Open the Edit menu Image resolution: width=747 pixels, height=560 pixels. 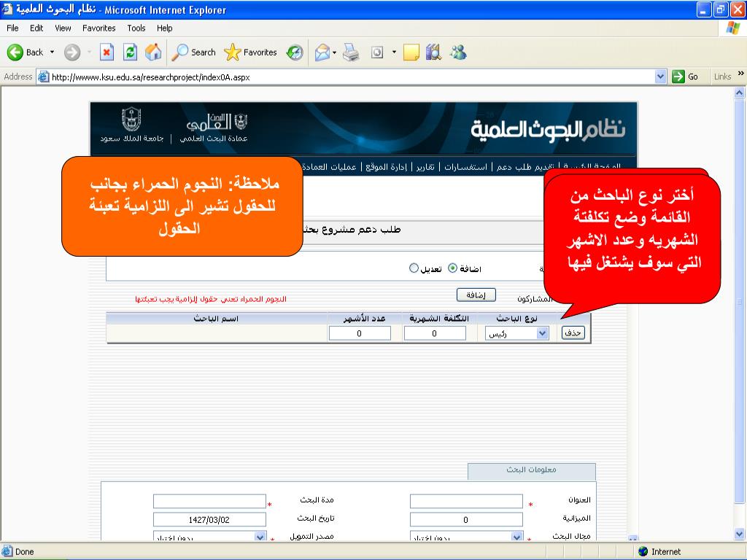[36, 28]
